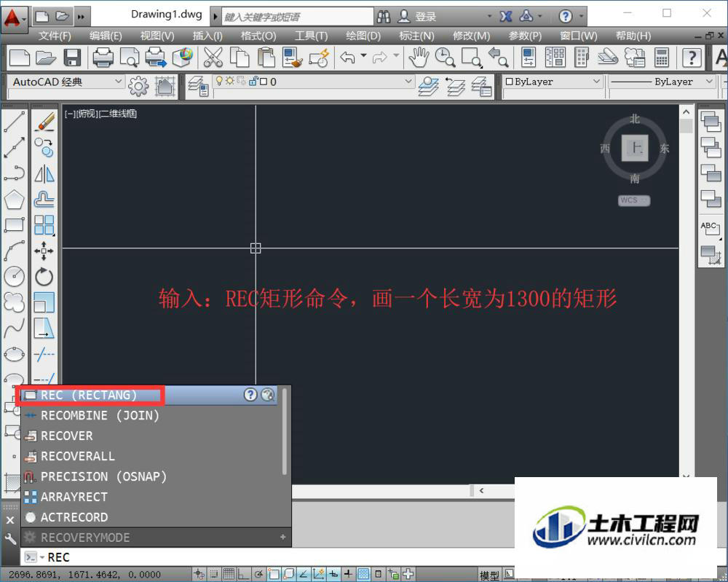The height and width of the screenshot is (582, 728).
Task: Open the 编辑(E) menu
Action: 106,36
